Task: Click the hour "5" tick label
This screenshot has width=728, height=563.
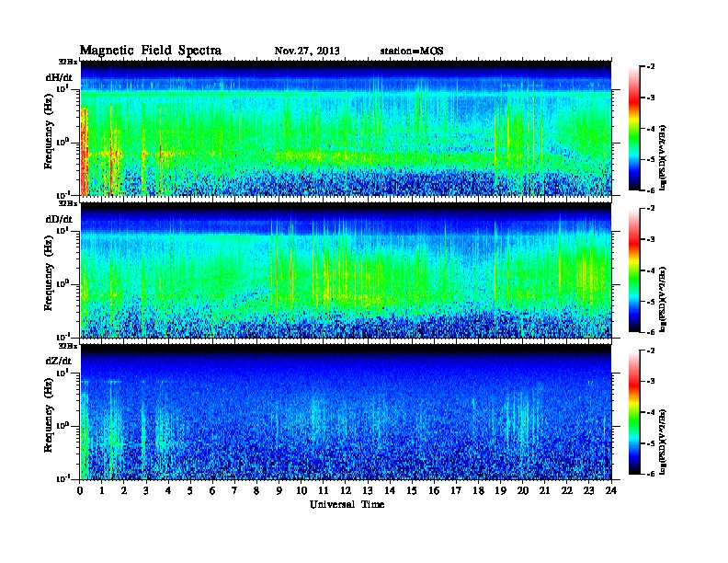Action: click(190, 491)
